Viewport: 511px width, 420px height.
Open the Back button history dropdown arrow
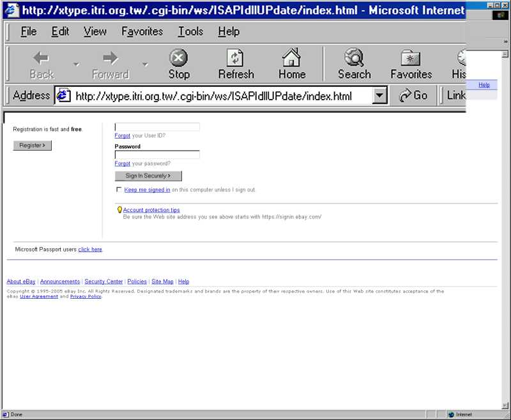point(76,64)
